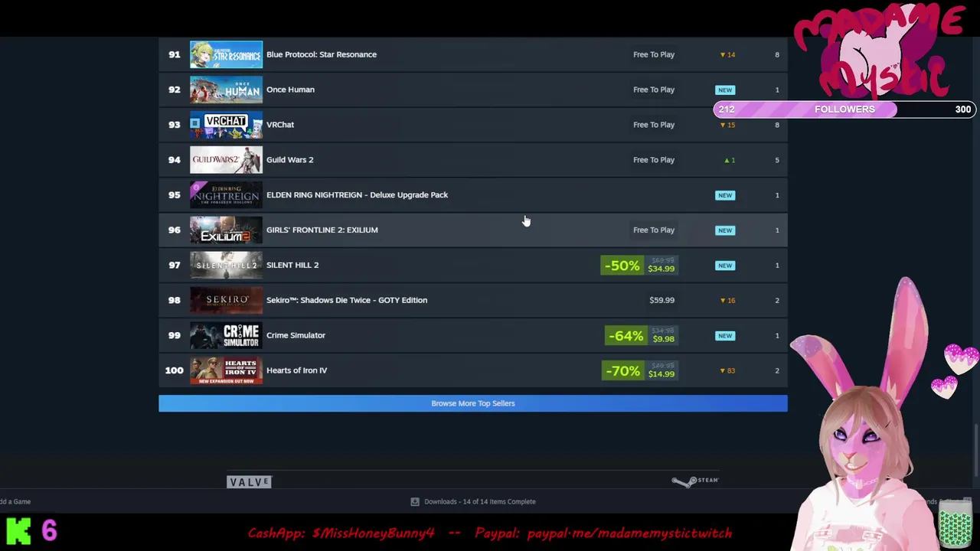Image resolution: width=980 pixels, height=551 pixels.
Task: Click NEW badge on Crime Simulator row
Action: pyautogui.click(x=725, y=336)
